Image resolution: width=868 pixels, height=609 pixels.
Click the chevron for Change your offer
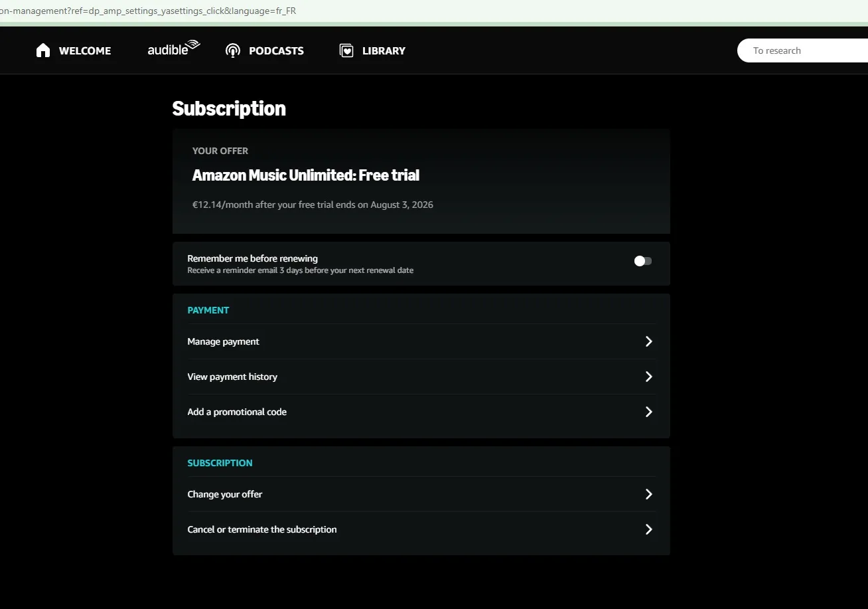[x=649, y=494]
